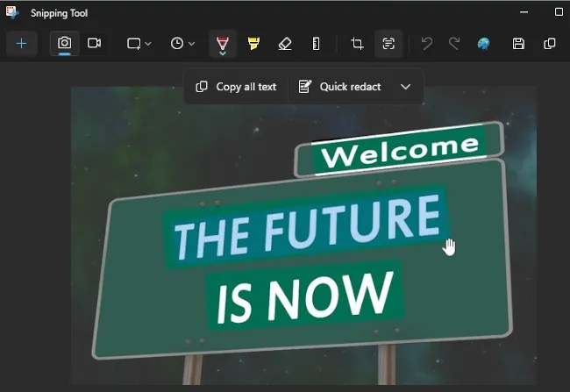Click Copy all text button
The width and height of the screenshot is (570, 392).
click(x=236, y=87)
